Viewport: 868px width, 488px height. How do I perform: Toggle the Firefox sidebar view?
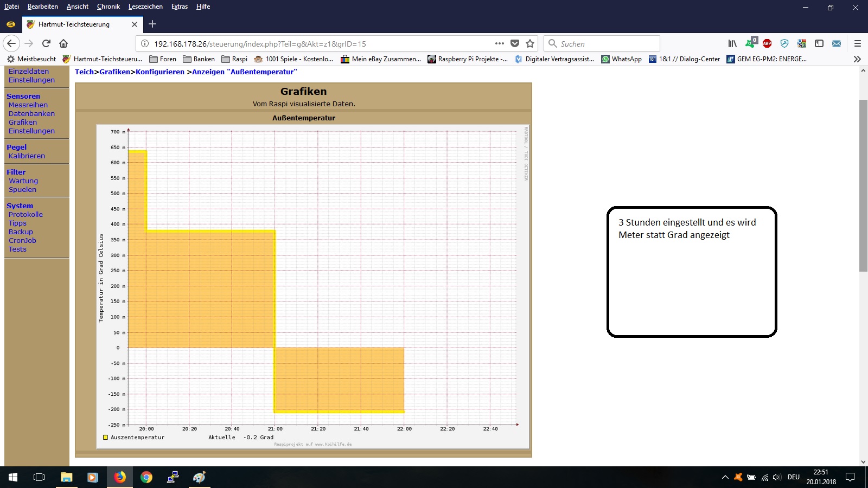819,43
